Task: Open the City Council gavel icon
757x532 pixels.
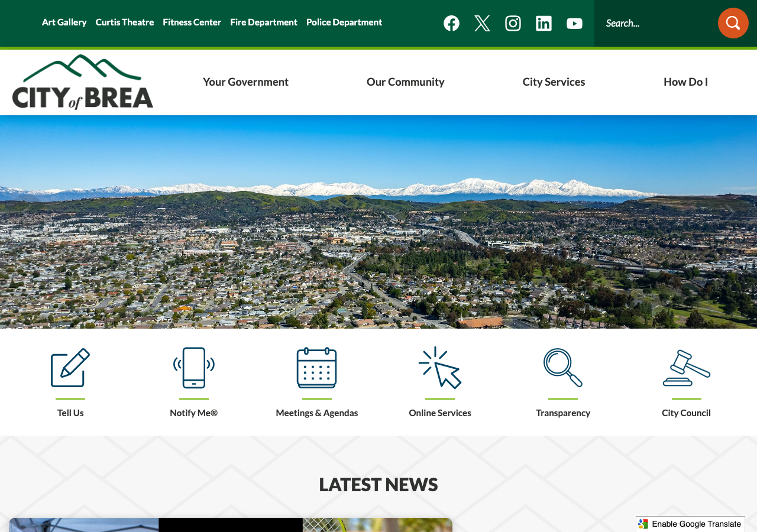Action: tap(687, 367)
